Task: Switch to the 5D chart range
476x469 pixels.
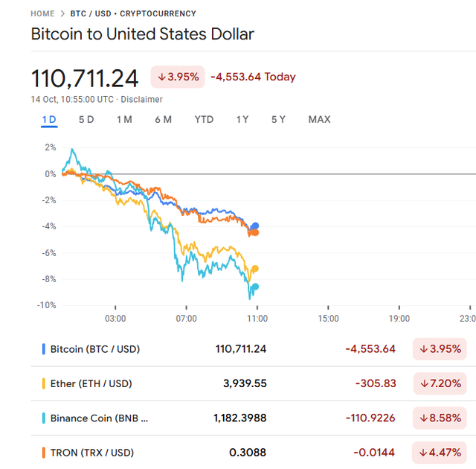Action: click(86, 119)
